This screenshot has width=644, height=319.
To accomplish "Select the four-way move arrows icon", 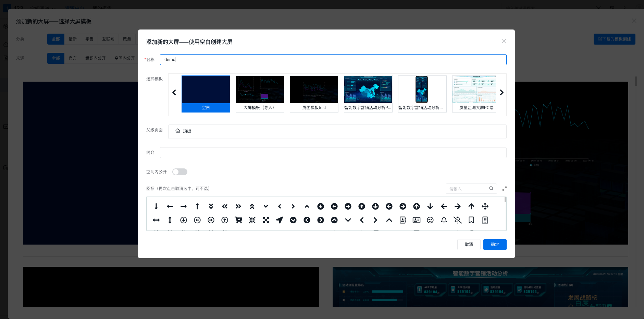I will [485, 206].
